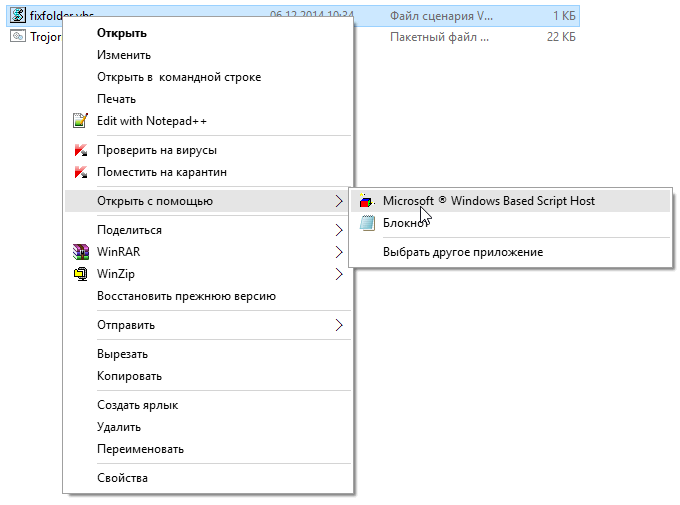This screenshot has width=680, height=505.
Task: Select Восстановить прежнюю версию
Action: point(208,296)
